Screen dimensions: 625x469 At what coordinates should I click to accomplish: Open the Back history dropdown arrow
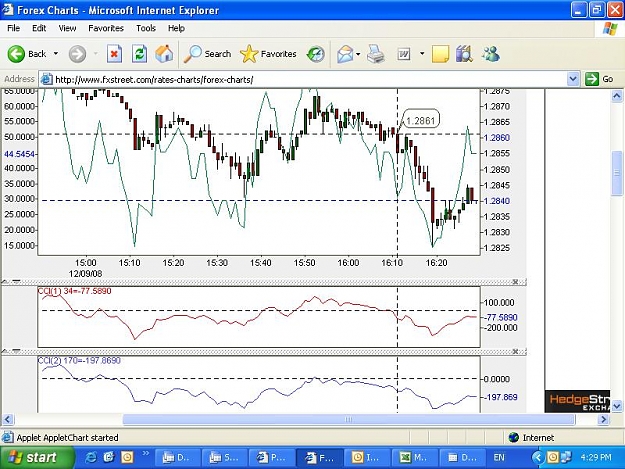pyautogui.click(x=56, y=54)
